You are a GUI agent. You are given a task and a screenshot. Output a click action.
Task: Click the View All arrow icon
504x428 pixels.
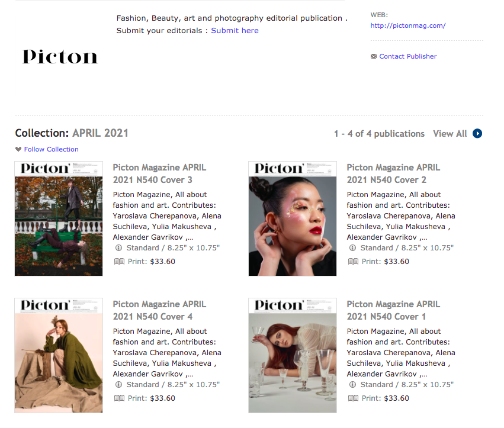tap(477, 133)
